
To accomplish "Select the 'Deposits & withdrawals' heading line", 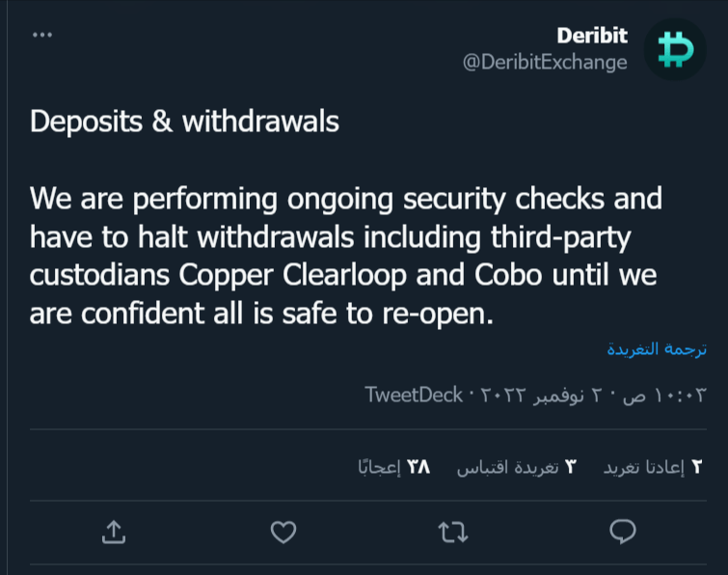I will coord(184,122).
